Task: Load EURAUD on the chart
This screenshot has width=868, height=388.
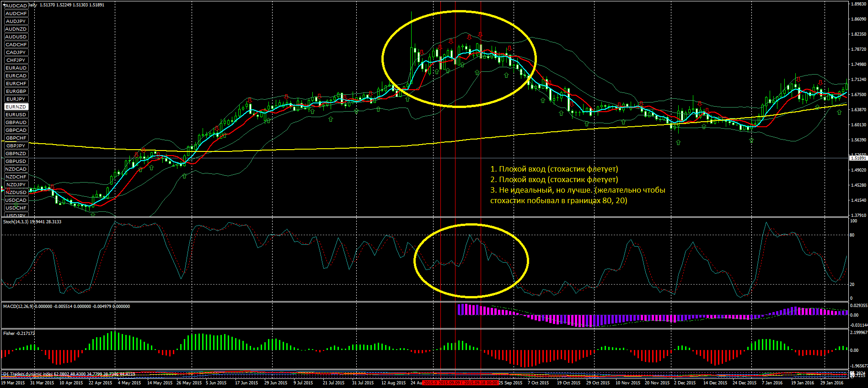Action: (x=16, y=68)
